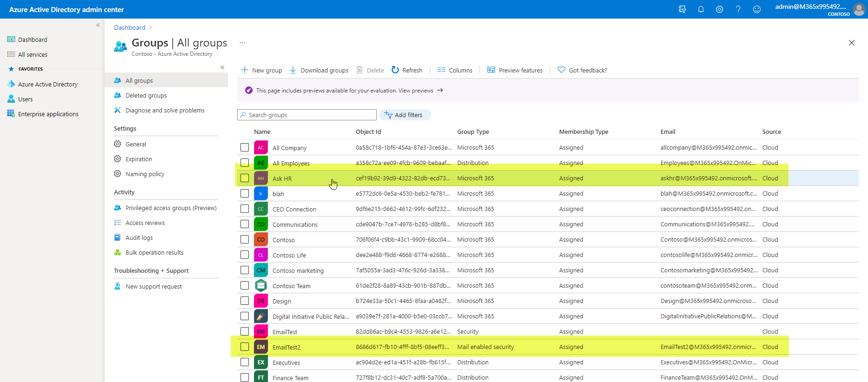The image size is (868, 382).
Task: Select the All Company checkbox
Action: tap(245, 147)
